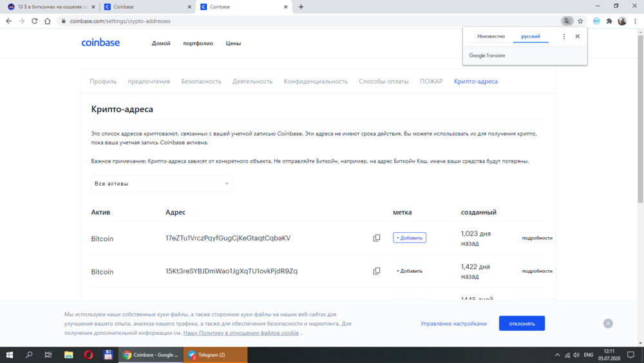Open Windows search from taskbar
Viewport: 644px width, 363px height.
(29, 355)
